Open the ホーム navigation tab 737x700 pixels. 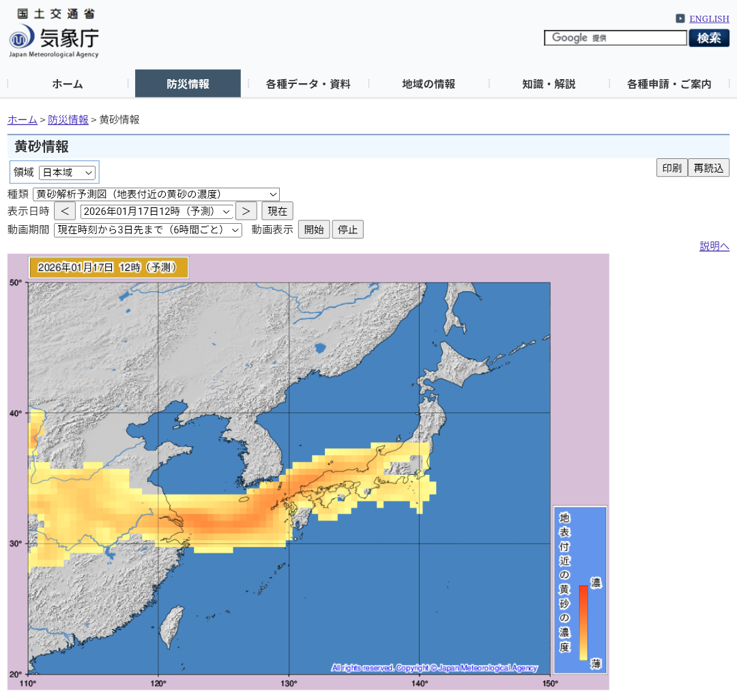[x=68, y=84]
